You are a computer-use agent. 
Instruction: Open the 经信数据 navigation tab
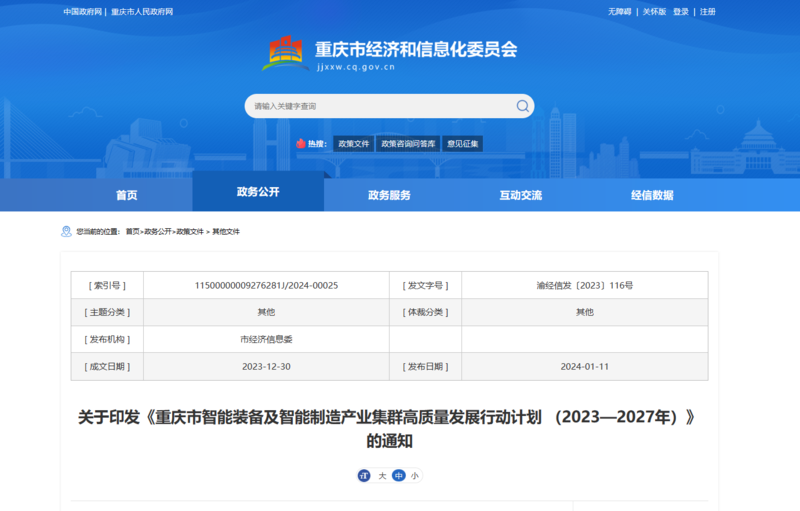point(652,195)
